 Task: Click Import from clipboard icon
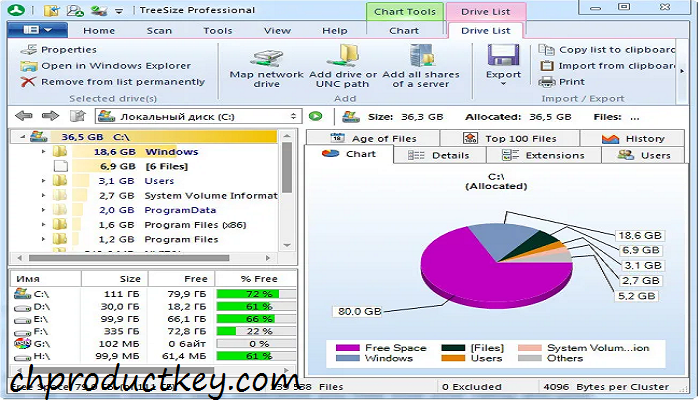tap(546, 66)
